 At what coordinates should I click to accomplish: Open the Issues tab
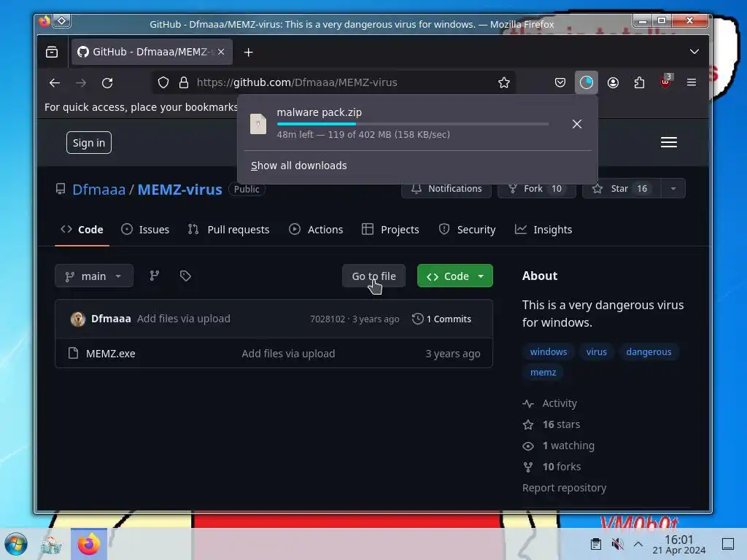(x=145, y=230)
